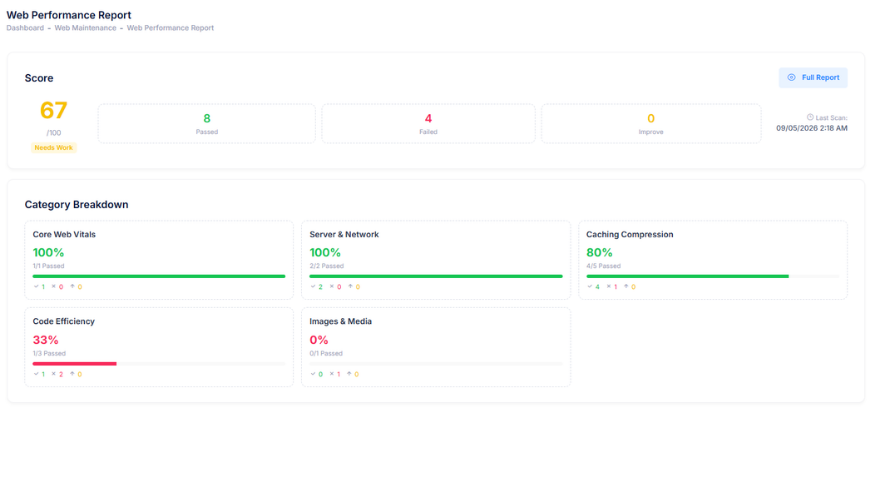Viewport: 875px width, 481px height.
Task: Click checkmark passed icon in Code Efficiency
Action: (x=36, y=374)
